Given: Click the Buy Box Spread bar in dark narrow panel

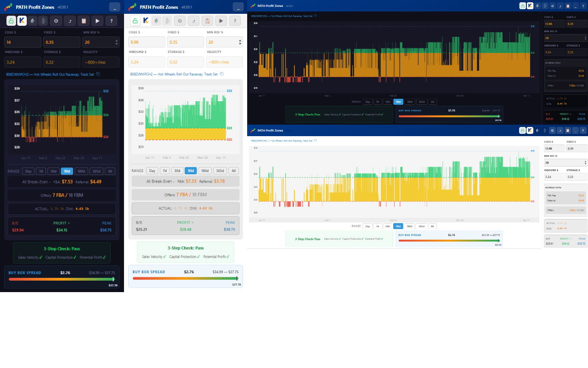Looking at the screenshot, I should [x=62, y=279].
